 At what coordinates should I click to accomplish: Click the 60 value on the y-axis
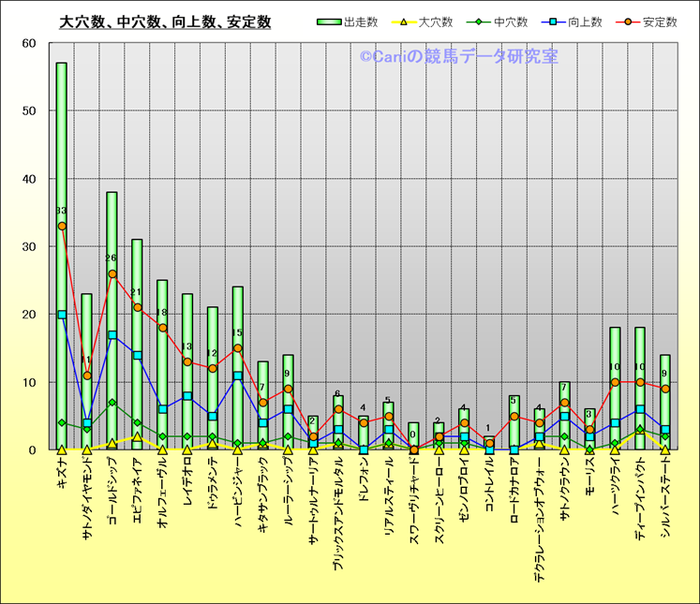click(28, 43)
